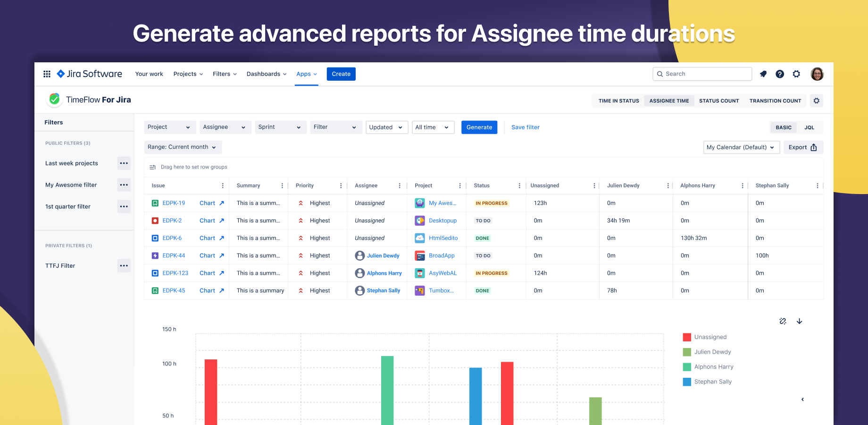This screenshot has width=868, height=425.
Task: Open the All time dropdown
Action: click(433, 127)
